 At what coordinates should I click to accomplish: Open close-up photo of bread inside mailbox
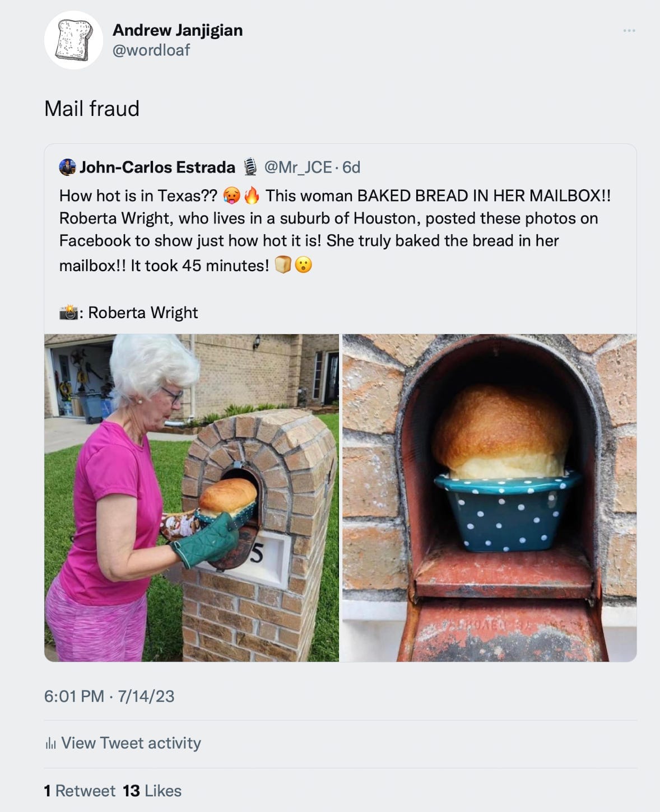489,498
